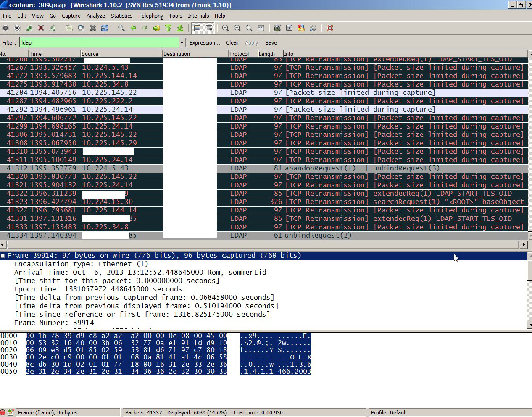Open the Edit menu
The width and height of the screenshot is (532, 417).
[x=21, y=16]
